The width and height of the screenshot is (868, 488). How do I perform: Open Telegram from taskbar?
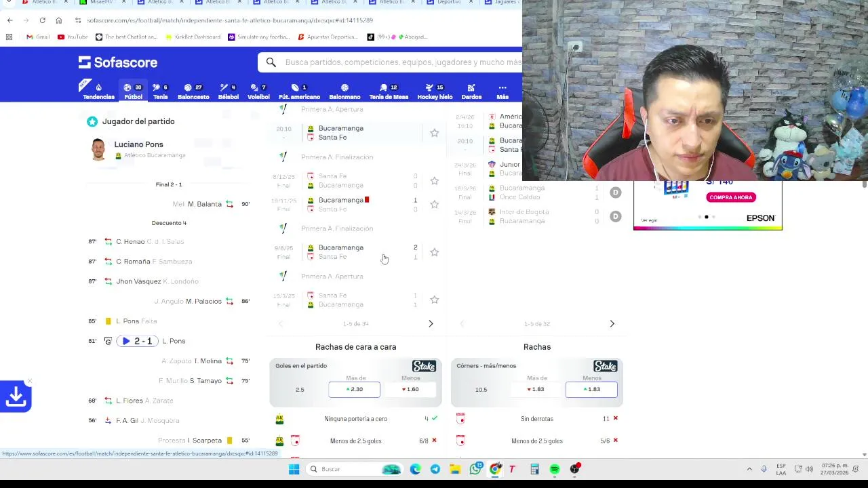[x=435, y=469]
